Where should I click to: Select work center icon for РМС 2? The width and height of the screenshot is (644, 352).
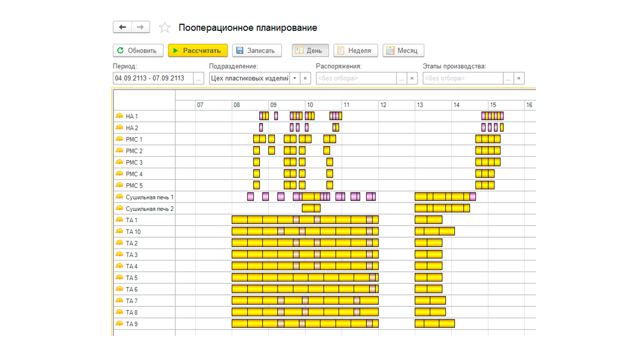(120, 150)
